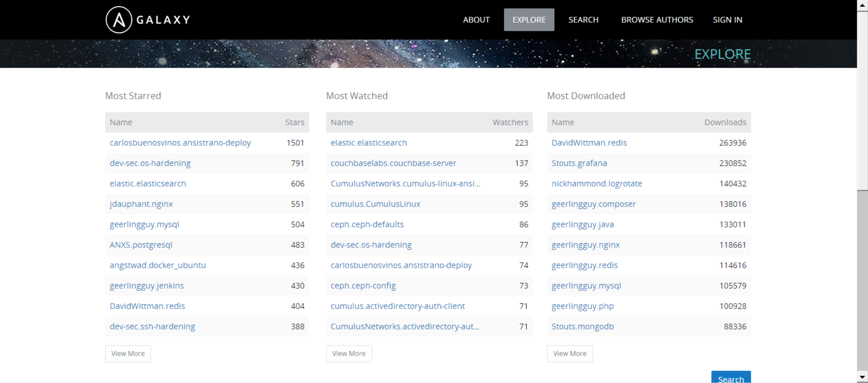868x383 pixels.
Task: Open the Stouts.mongodb role
Action: (582, 326)
